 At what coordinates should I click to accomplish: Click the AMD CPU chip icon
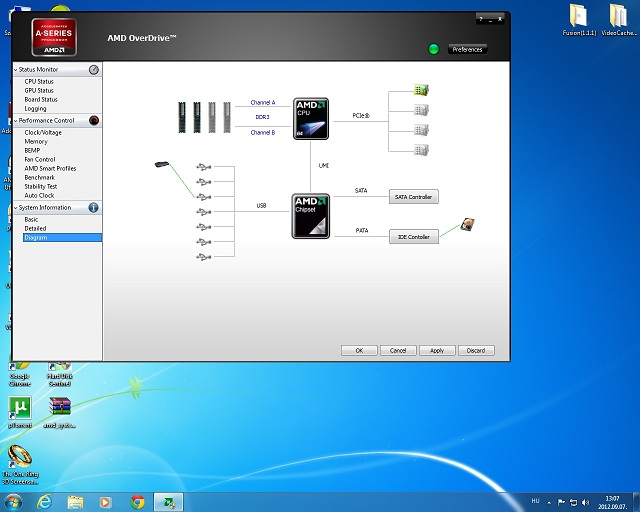[311, 118]
